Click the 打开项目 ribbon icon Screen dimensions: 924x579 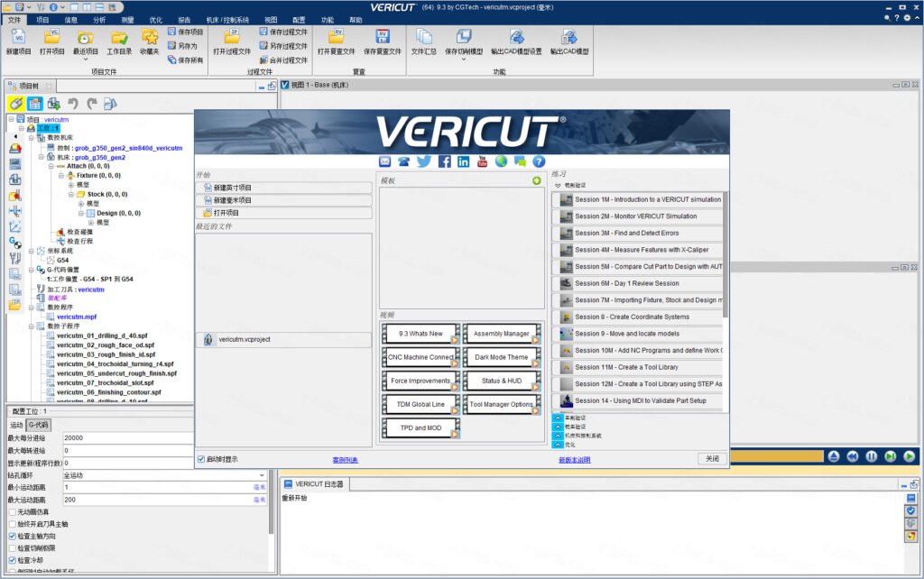[x=51, y=38]
